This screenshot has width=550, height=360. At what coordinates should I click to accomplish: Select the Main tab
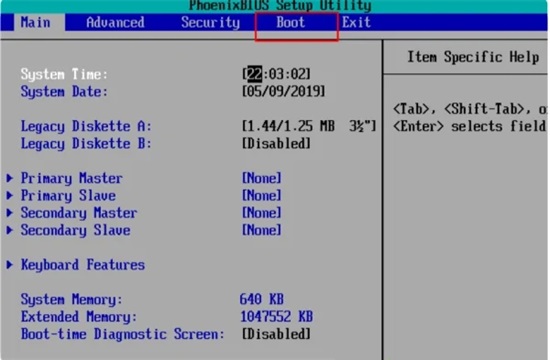[35, 22]
